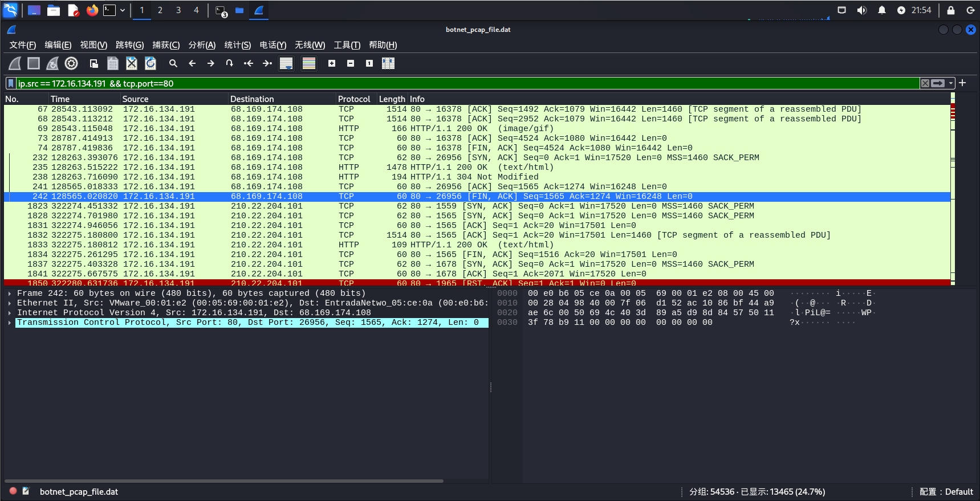The height and width of the screenshot is (501, 980).
Task: Open the capture options gear icon
Action: click(x=71, y=63)
